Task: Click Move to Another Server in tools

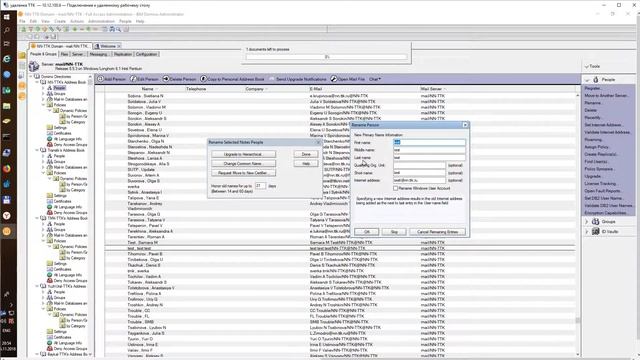Action: pyautogui.click(x=606, y=96)
